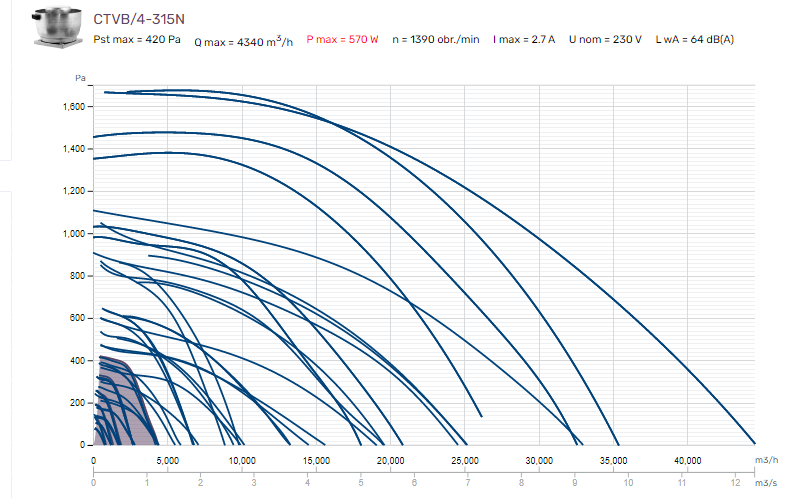Click the Pa unit label on pressure axis

79,77
